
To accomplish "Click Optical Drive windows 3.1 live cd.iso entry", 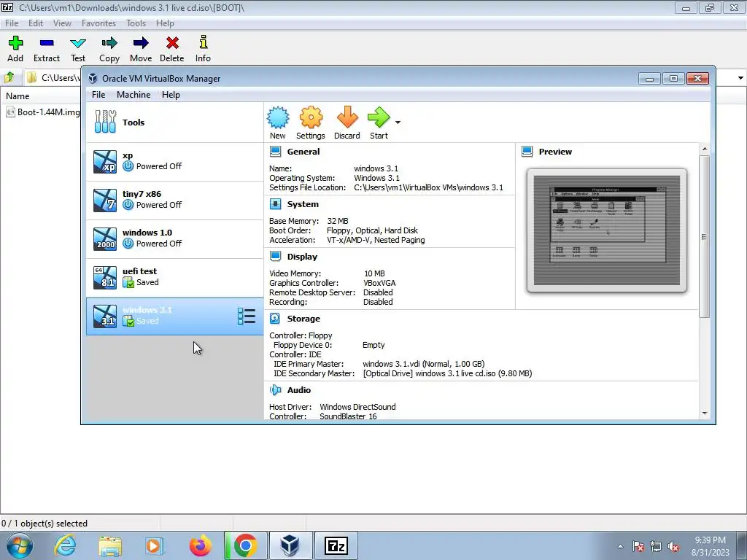I will [x=447, y=374].
